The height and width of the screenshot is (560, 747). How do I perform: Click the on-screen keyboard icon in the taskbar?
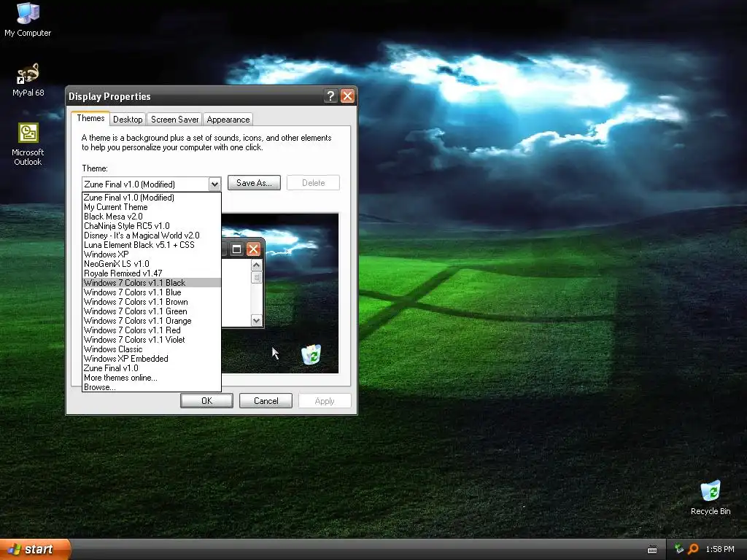click(652, 550)
